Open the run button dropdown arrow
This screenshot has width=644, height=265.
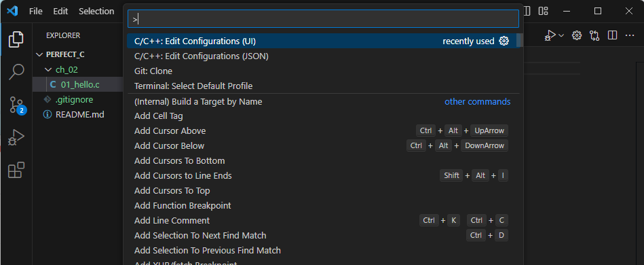coord(561,36)
